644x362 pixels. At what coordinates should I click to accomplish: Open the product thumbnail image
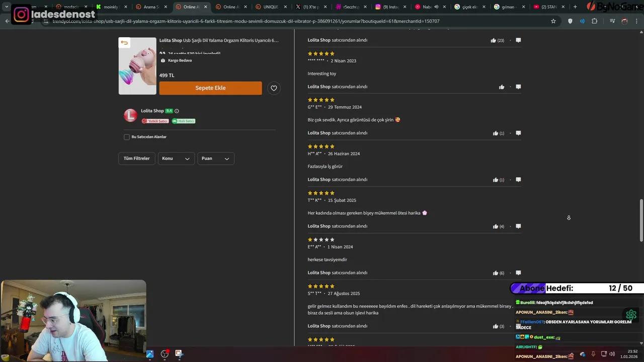(137, 66)
